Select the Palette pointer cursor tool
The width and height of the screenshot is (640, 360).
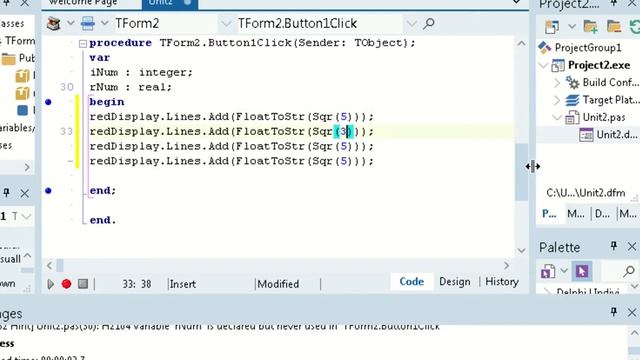point(582,271)
